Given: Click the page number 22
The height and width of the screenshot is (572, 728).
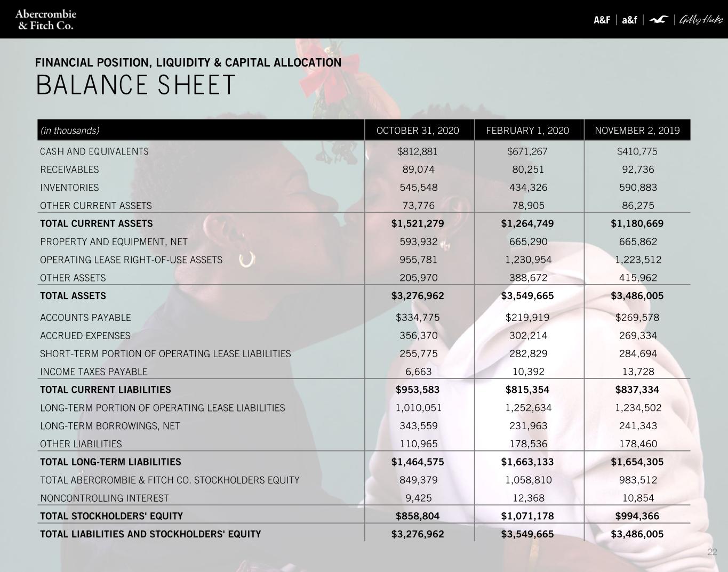Looking at the screenshot, I should point(712,552).
